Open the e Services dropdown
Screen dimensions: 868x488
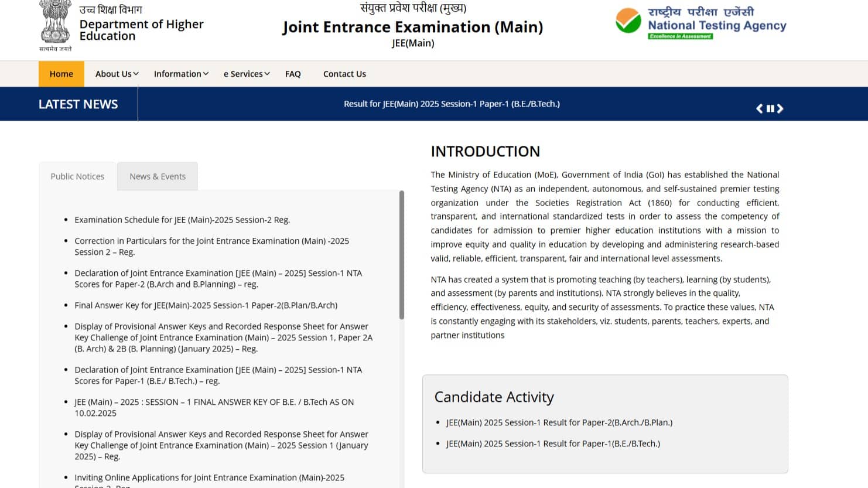coord(246,74)
